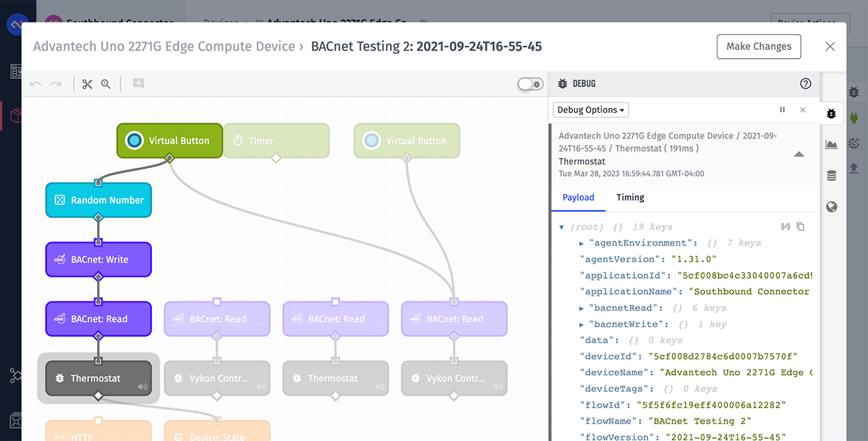Click the "applicationName" key in payload

(x=629, y=292)
